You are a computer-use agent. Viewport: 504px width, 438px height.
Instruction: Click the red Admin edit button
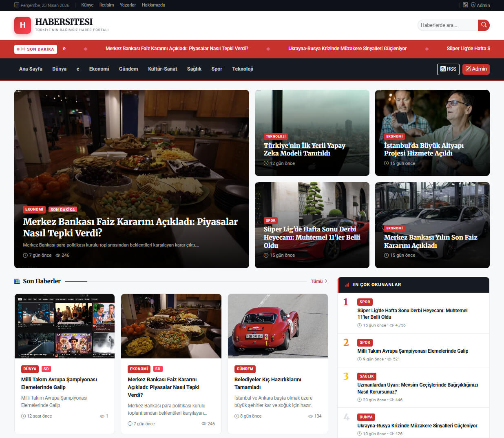476,69
